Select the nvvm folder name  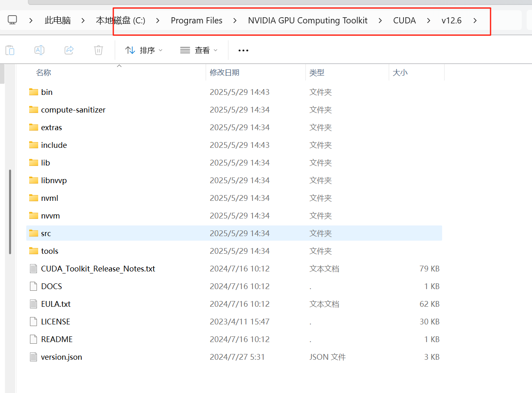pos(50,216)
